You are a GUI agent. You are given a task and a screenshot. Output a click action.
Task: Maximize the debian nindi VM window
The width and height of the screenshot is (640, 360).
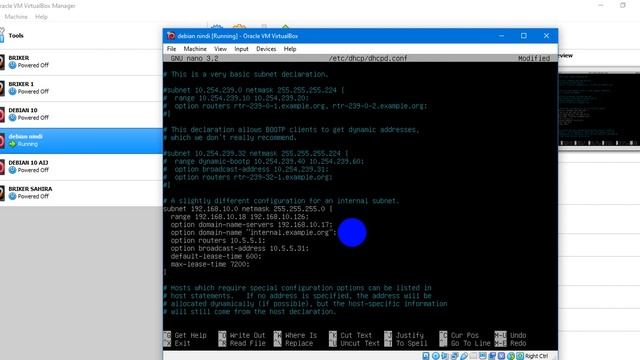524,36
